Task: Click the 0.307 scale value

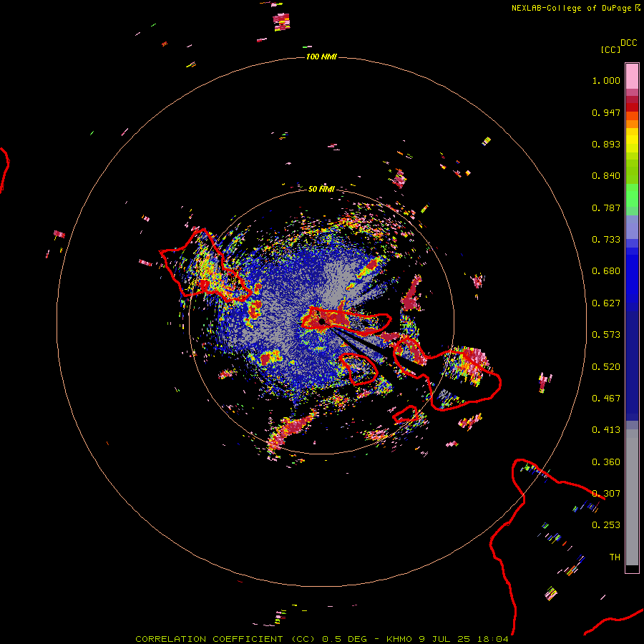Action: click(606, 494)
